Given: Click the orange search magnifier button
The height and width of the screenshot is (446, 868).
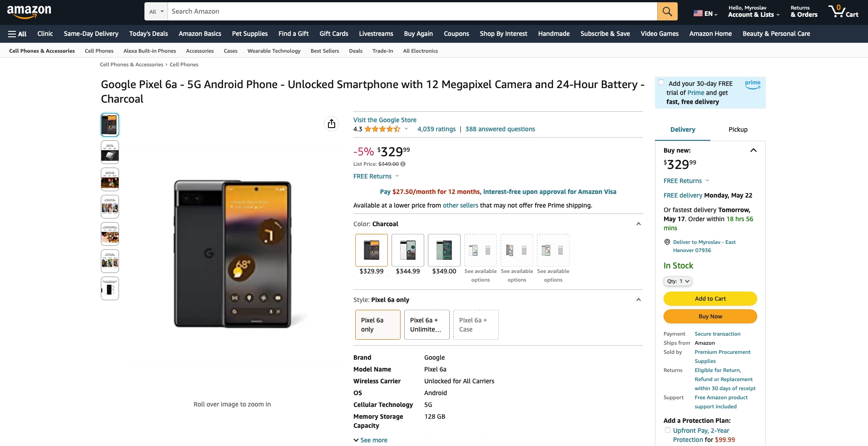Looking at the screenshot, I should tap(667, 11).
